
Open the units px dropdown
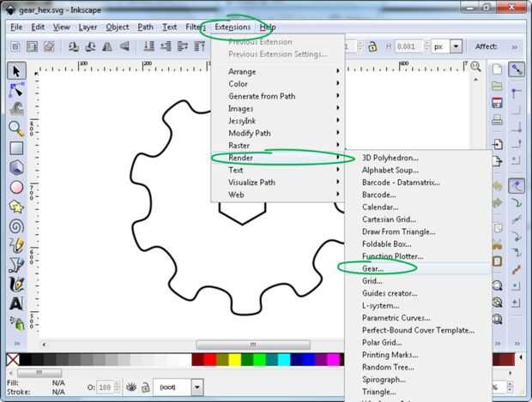click(456, 46)
